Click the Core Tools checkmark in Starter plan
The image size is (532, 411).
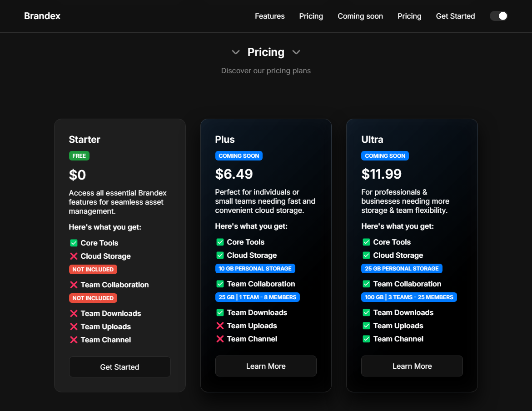(74, 243)
